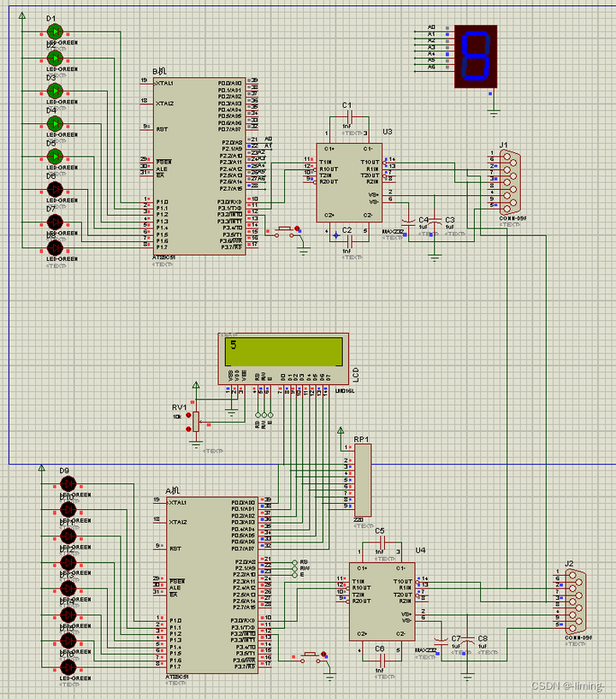Click the push button beside lower AT89C51
Image resolution: width=616 pixels, height=699 pixels.
311,658
